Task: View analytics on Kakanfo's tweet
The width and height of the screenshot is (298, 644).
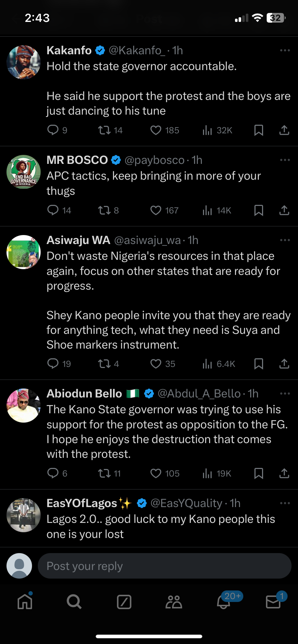Action: tap(207, 130)
